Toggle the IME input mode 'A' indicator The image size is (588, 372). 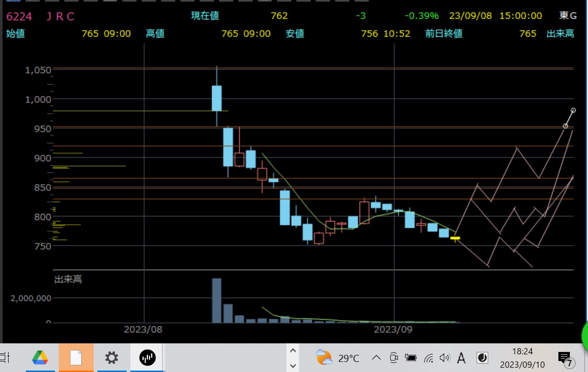[462, 357]
